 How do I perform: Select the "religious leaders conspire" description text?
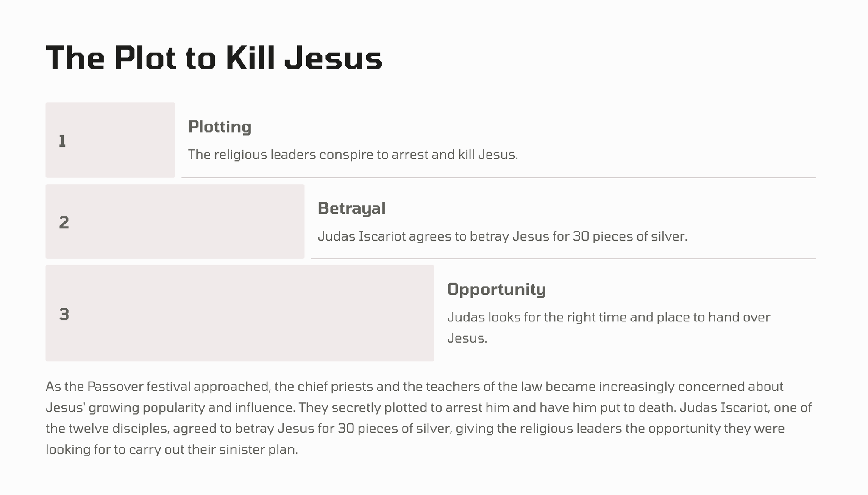coord(353,155)
